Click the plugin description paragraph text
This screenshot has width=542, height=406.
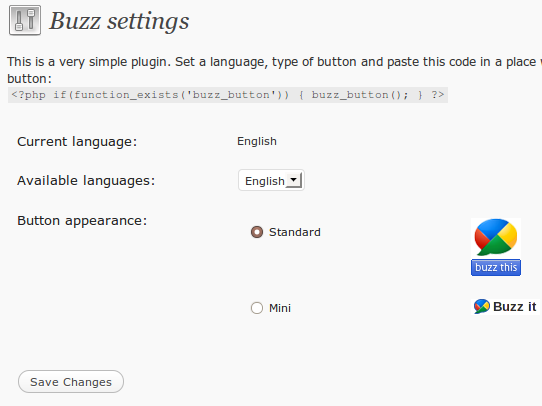pyautogui.click(x=274, y=70)
